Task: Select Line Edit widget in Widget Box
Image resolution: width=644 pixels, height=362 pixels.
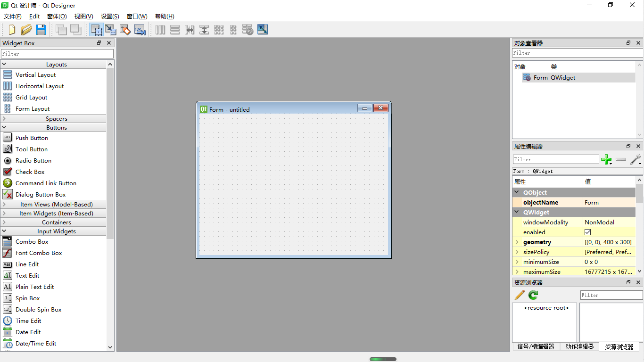Action: (x=53, y=264)
